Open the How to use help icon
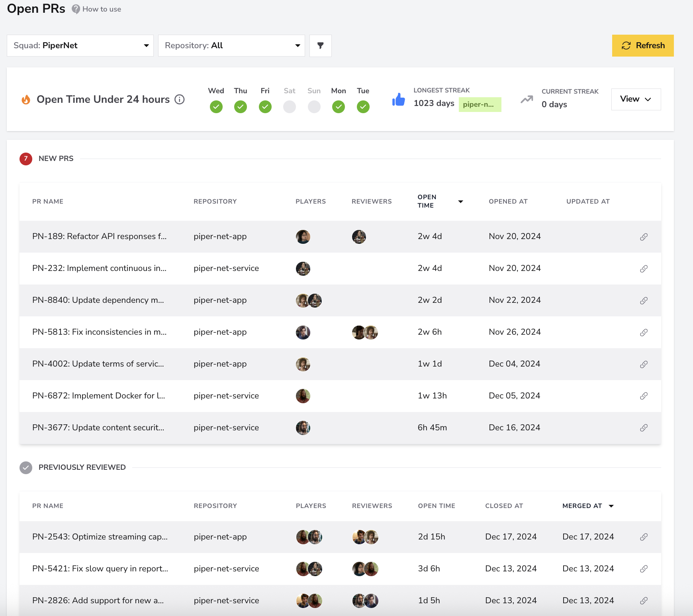The width and height of the screenshot is (693, 616). click(x=76, y=9)
